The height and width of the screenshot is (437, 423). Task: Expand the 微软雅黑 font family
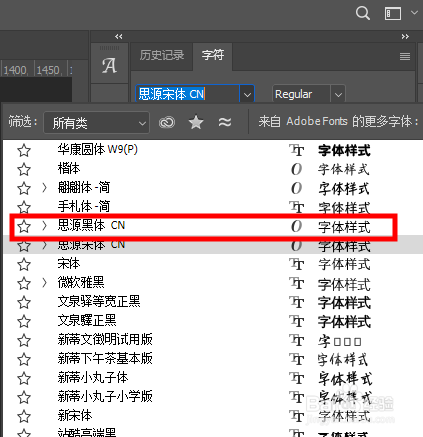pyautogui.click(x=44, y=283)
